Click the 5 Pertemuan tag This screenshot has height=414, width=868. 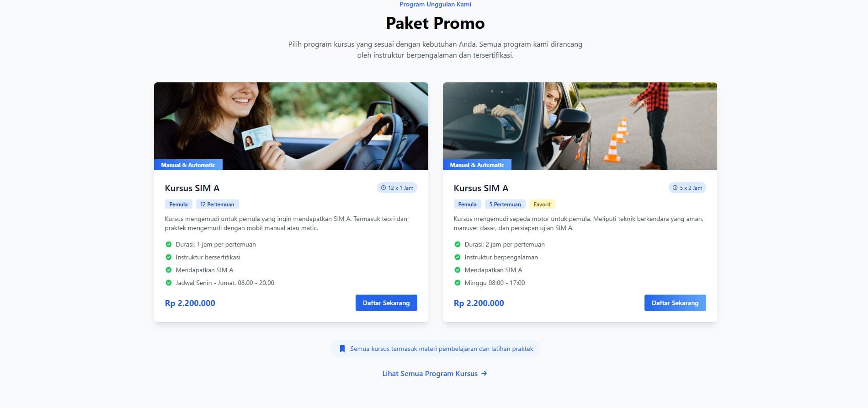click(505, 204)
